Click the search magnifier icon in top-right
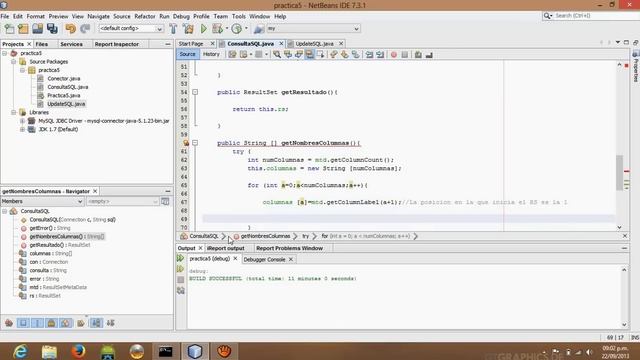This screenshot has height=360, width=640. pyautogui.click(x=547, y=16)
